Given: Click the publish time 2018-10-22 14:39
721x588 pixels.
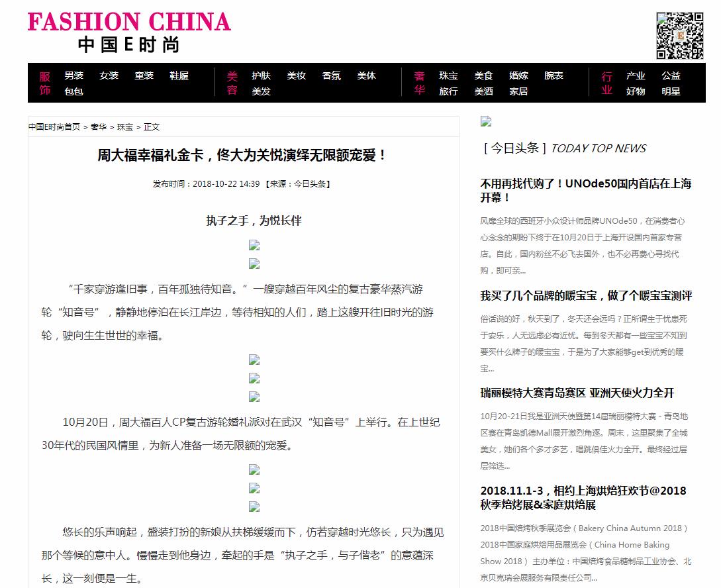Looking at the screenshot, I should tap(226, 184).
